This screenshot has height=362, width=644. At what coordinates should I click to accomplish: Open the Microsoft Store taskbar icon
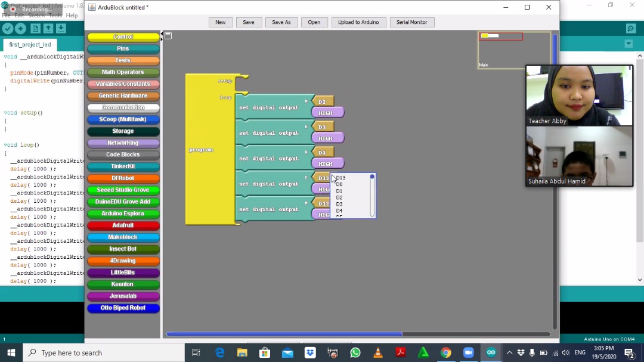265,352
